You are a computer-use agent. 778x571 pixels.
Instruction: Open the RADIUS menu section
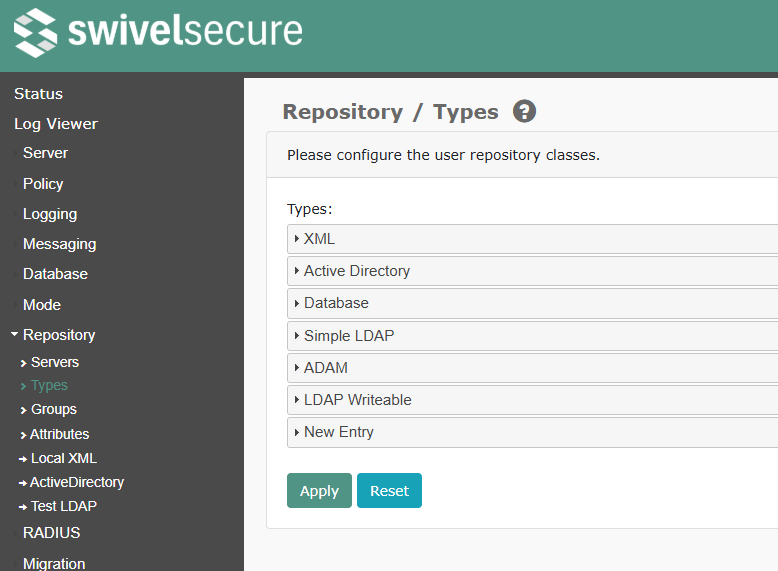[x=52, y=533]
